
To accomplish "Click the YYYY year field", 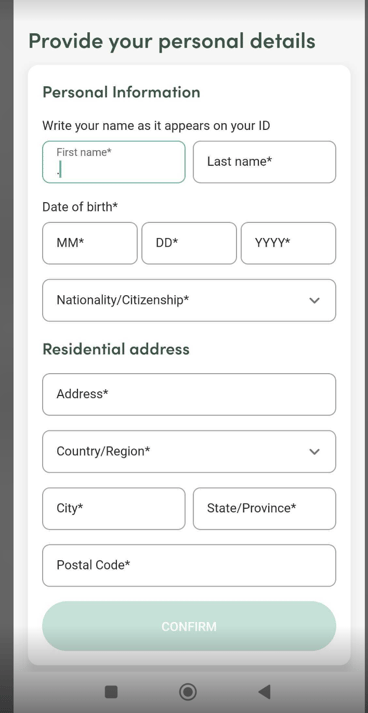I will pos(288,243).
